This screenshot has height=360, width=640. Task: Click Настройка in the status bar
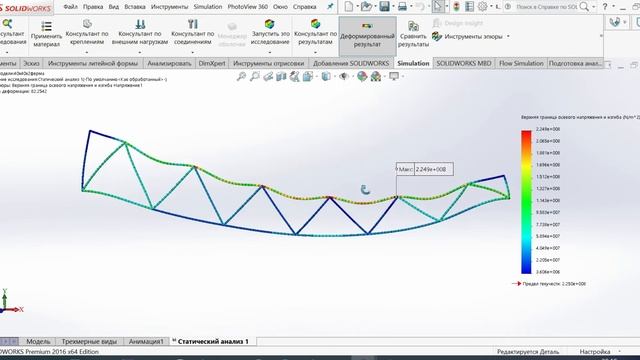pos(595,351)
